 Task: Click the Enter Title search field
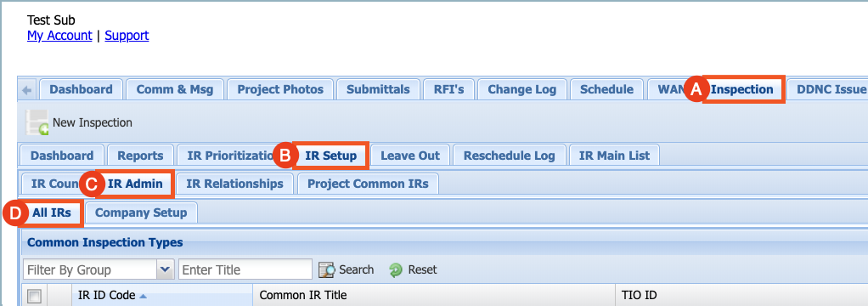245,270
